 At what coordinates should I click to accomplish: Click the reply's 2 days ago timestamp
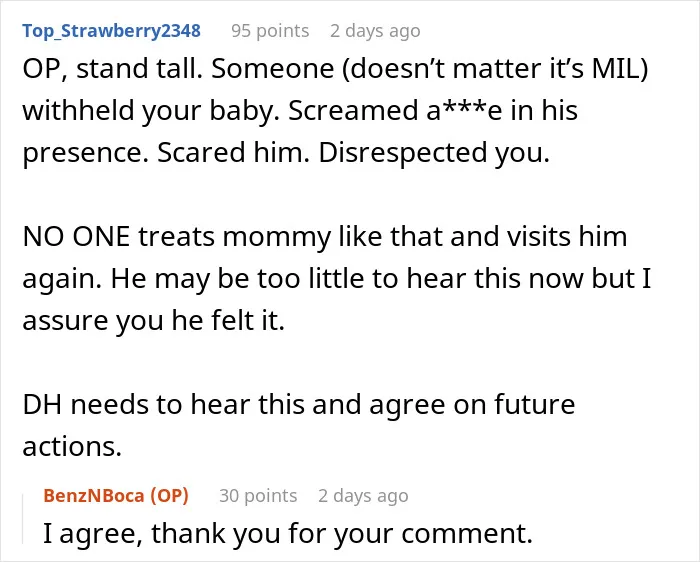tap(363, 495)
